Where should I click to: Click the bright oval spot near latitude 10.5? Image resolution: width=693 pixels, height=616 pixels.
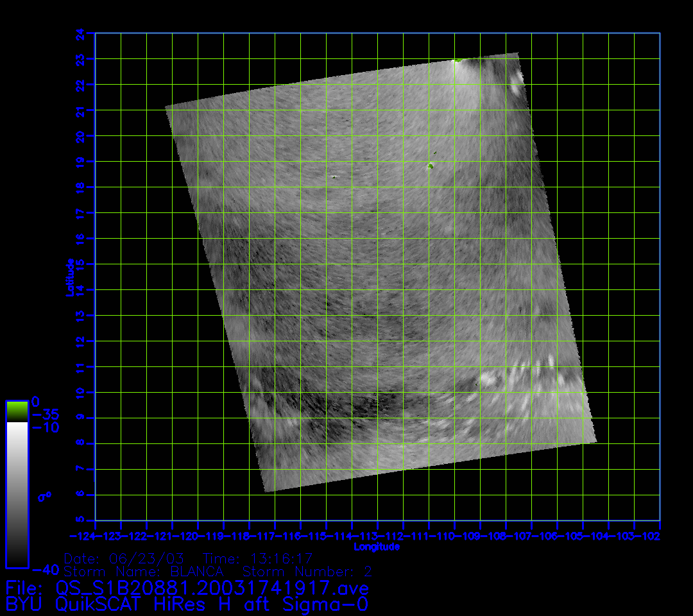[x=488, y=379]
